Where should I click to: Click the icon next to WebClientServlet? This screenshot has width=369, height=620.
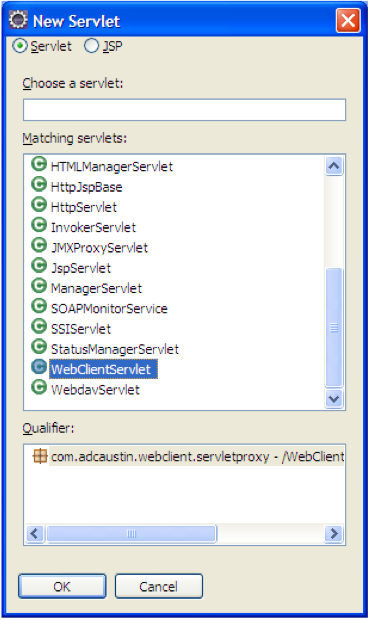[39, 367]
